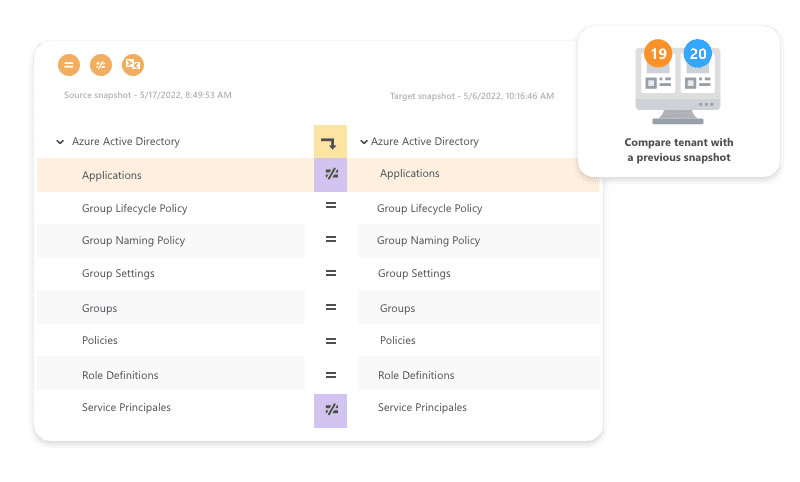Click the not-equal icon in Service Principales row
Screen dimensions: 800x482
tap(330, 411)
